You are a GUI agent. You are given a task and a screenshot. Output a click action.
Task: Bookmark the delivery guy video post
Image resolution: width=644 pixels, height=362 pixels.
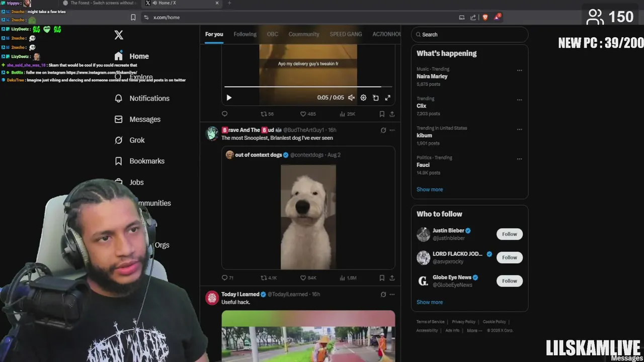382,114
